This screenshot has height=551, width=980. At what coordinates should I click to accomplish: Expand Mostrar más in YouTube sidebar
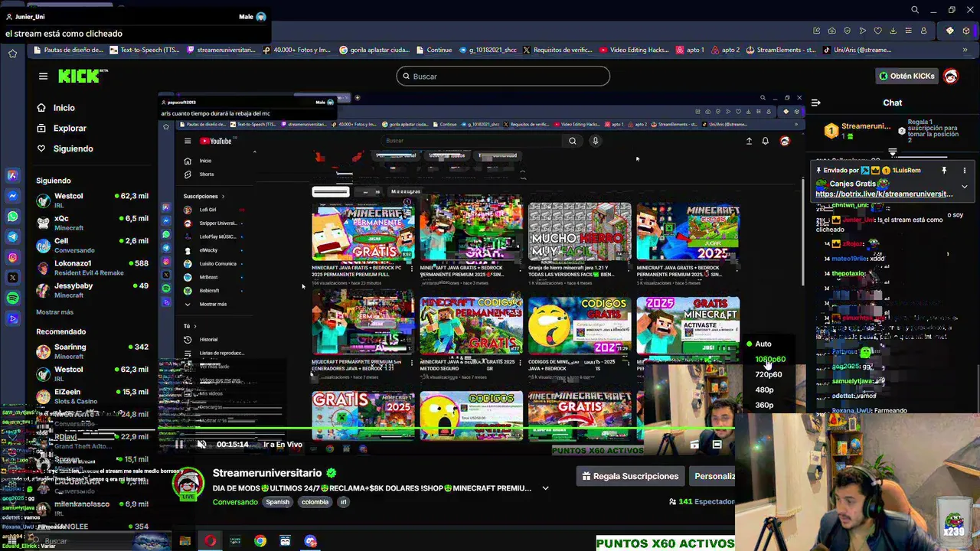tap(213, 304)
